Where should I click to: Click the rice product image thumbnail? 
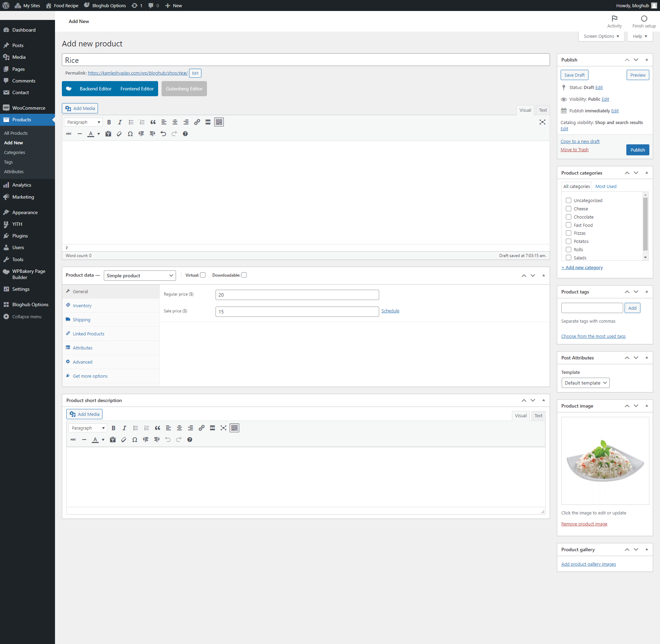coord(605,460)
